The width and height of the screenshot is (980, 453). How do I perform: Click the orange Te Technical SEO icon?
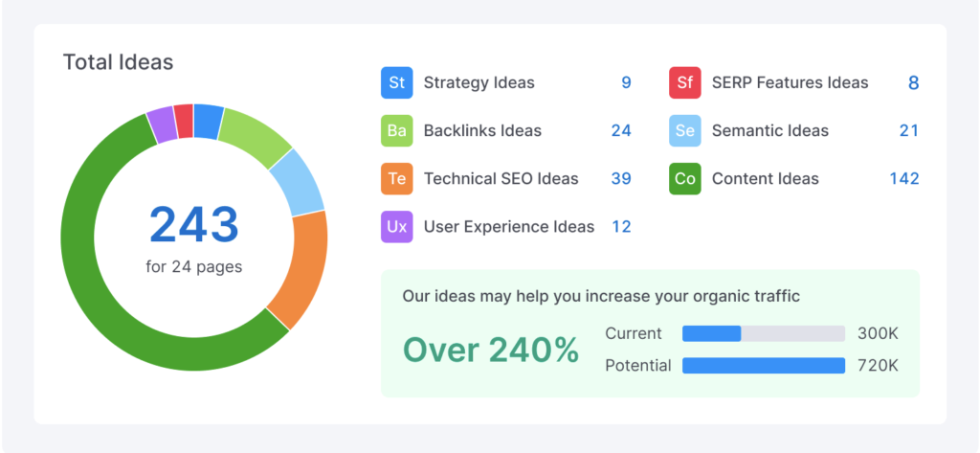click(397, 179)
